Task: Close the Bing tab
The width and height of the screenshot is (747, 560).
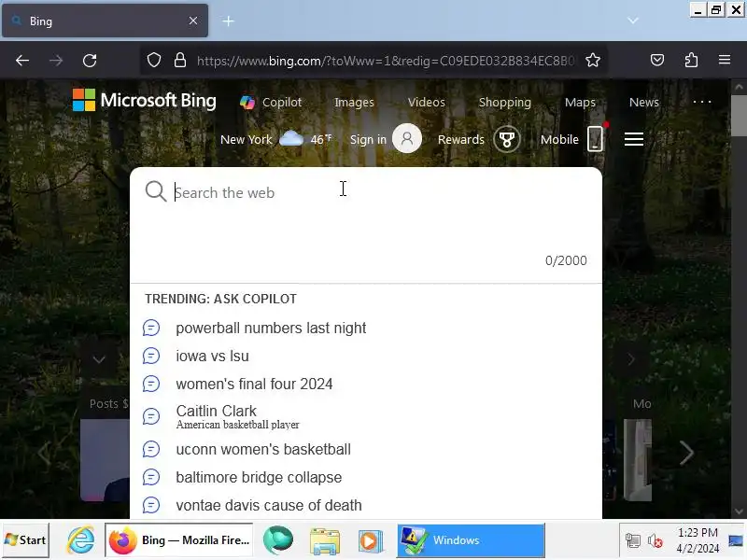Action: [193, 21]
